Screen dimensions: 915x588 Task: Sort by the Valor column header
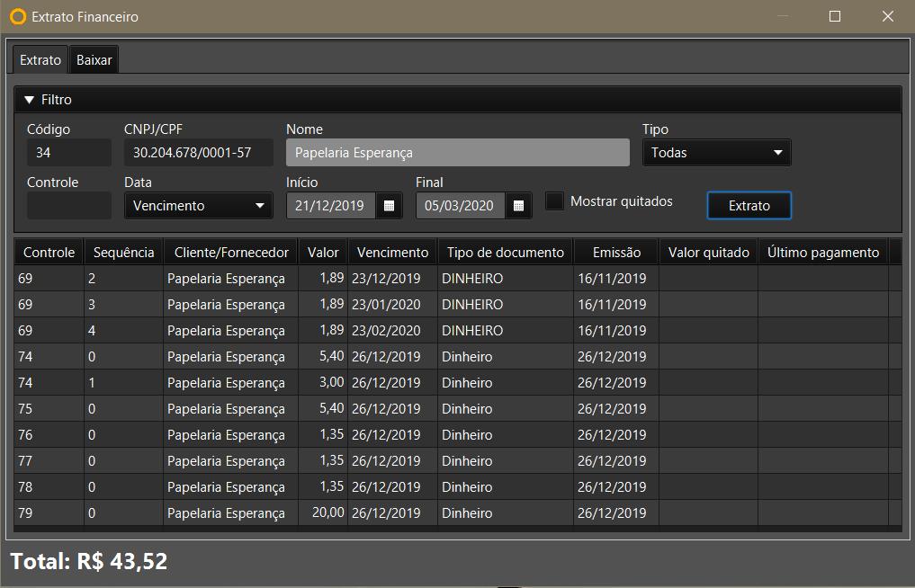(x=323, y=253)
